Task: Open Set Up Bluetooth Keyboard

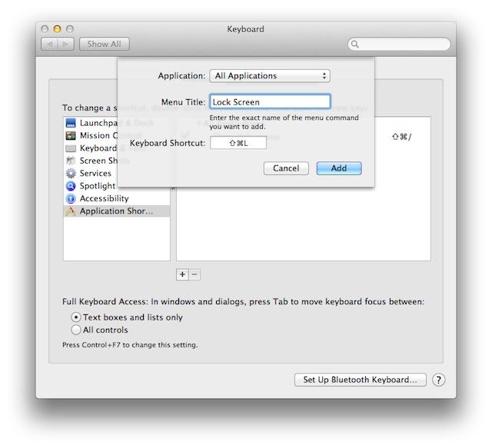Action: (x=360, y=380)
